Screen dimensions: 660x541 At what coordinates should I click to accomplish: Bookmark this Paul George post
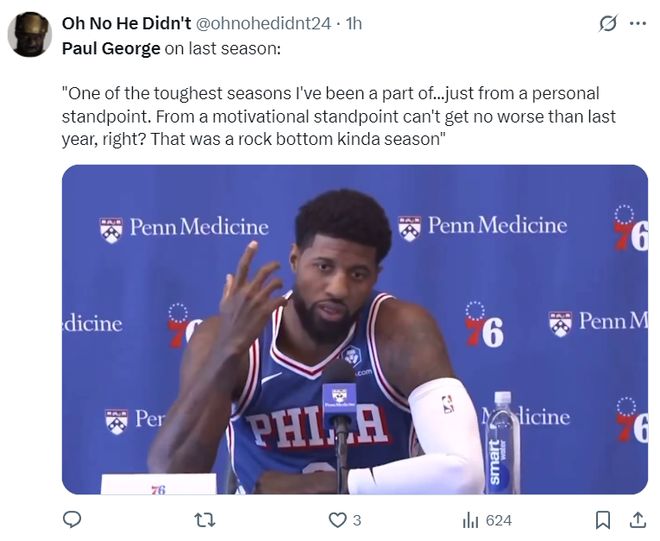603,520
